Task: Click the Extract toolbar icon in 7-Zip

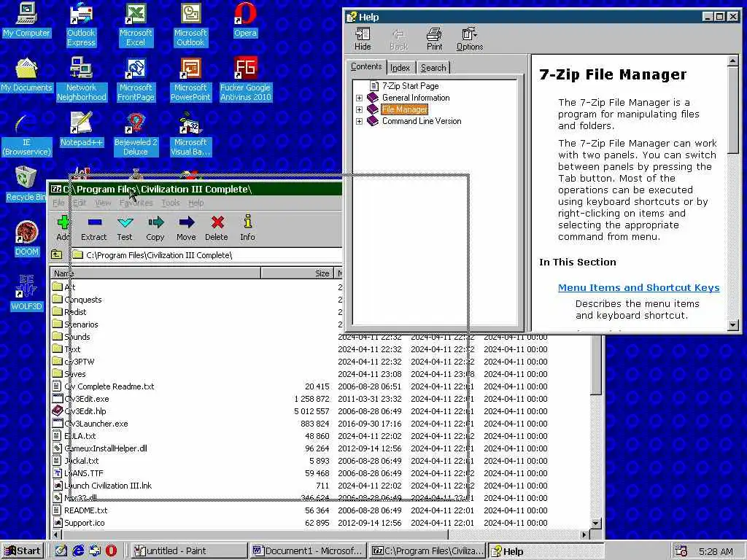Action: pyautogui.click(x=94, y=228)
